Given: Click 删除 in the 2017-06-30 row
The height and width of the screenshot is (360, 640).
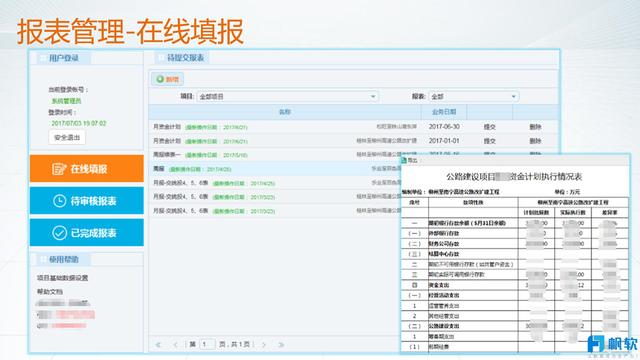Looking at the screenshot, I should (x=535, y=127).
